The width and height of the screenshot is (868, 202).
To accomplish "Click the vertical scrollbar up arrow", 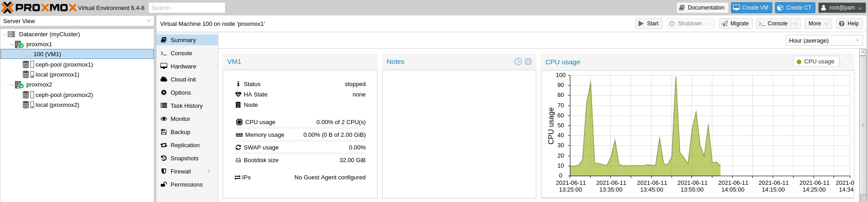I will point(863,53).
